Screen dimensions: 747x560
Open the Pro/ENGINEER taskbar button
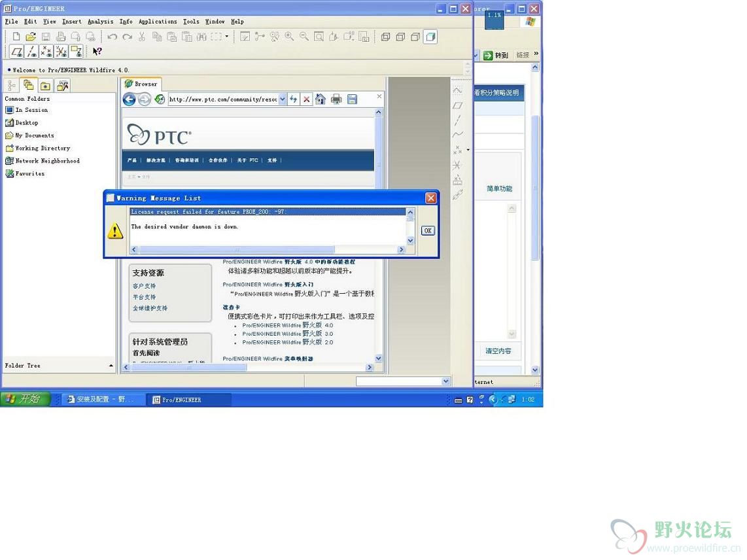pos(190,399)
